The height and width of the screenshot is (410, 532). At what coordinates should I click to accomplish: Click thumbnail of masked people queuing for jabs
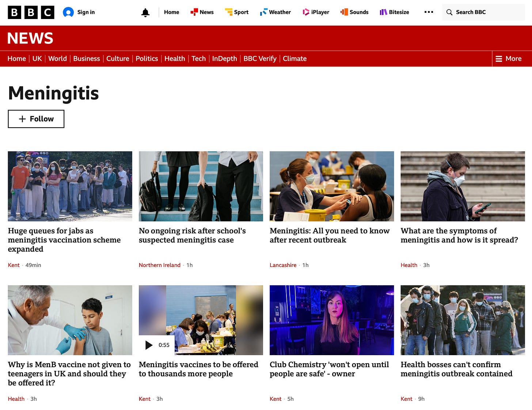[70, 186]
